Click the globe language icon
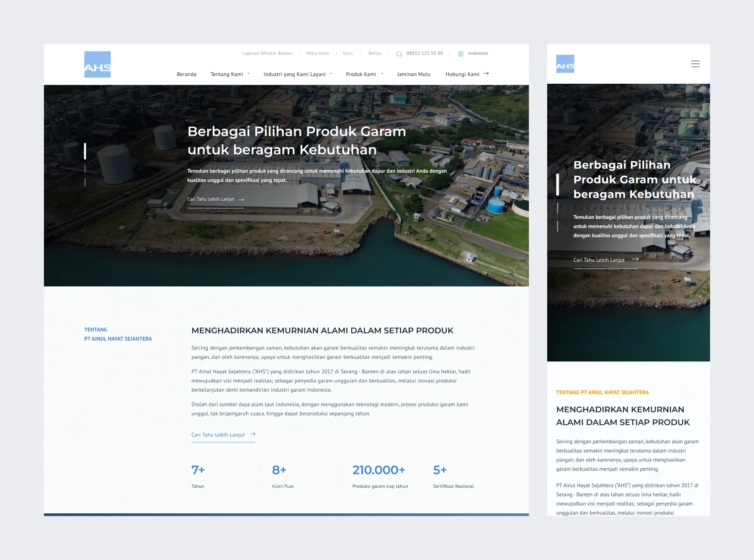The height and width of the screenshot is (560, 754). click(x=461, y=54)
